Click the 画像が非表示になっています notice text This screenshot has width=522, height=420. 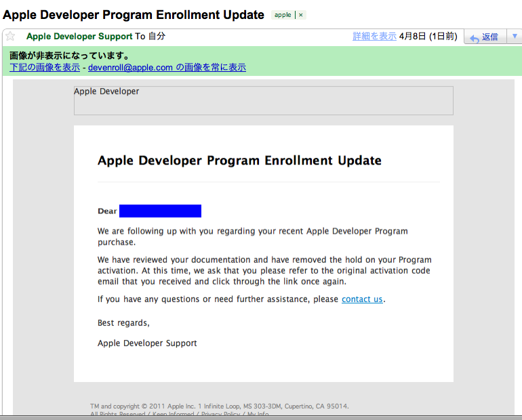click(x=69, y=56)
